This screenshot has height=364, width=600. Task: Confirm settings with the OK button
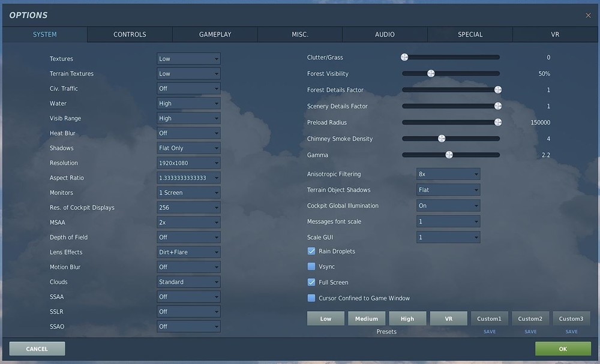point(562,348)
